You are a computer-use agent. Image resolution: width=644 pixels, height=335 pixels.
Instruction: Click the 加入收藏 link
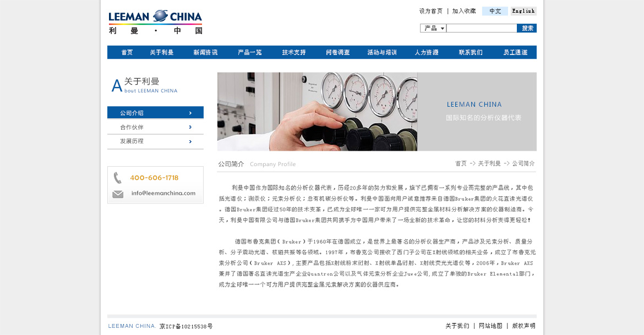(x=464, y=11)
